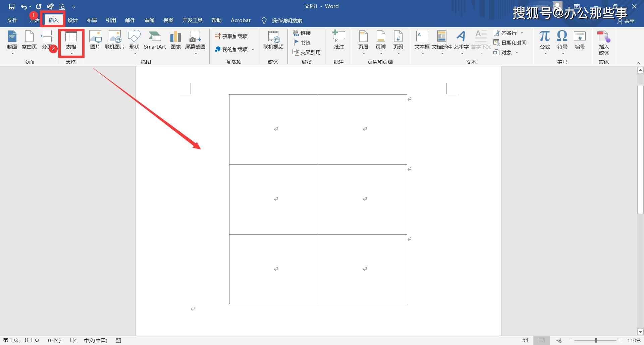
Task: Switch to the Design (设计) tab
Action: click(x=72, y=20)
